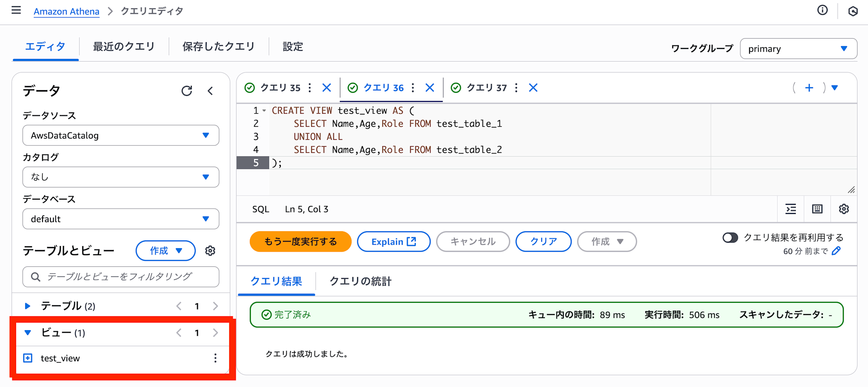
Task: Click the クリア button
Action: (x=543, y=241)
